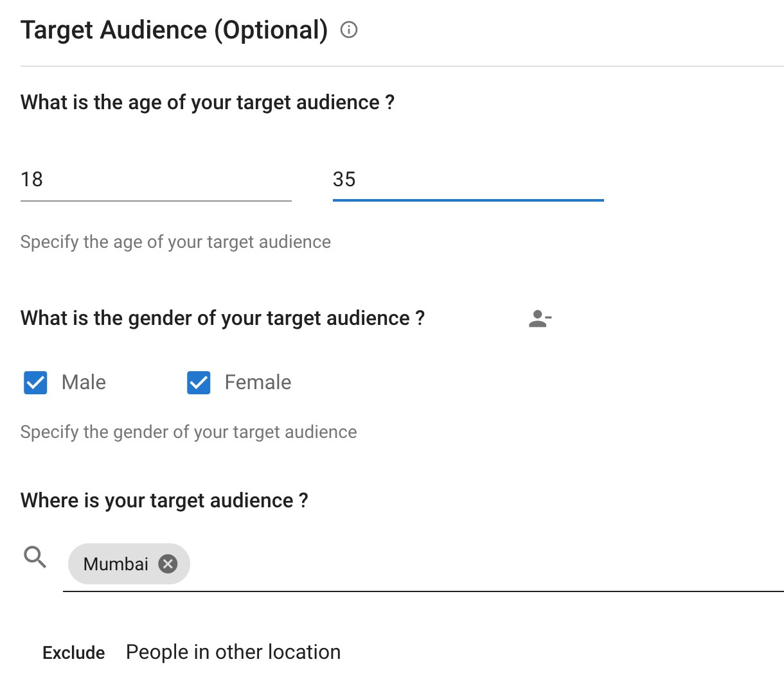Screen dimensions: 784x673
Task: Uncheck the Female checkbox
Action: (198, 382)
